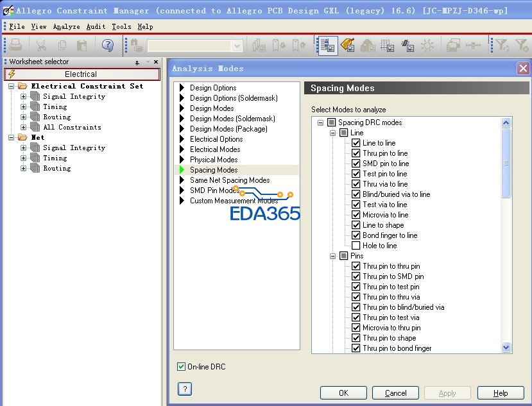Enable Hole to line checkbox
The width and height of the screenshot is (532, 406).
pos(356,245)
